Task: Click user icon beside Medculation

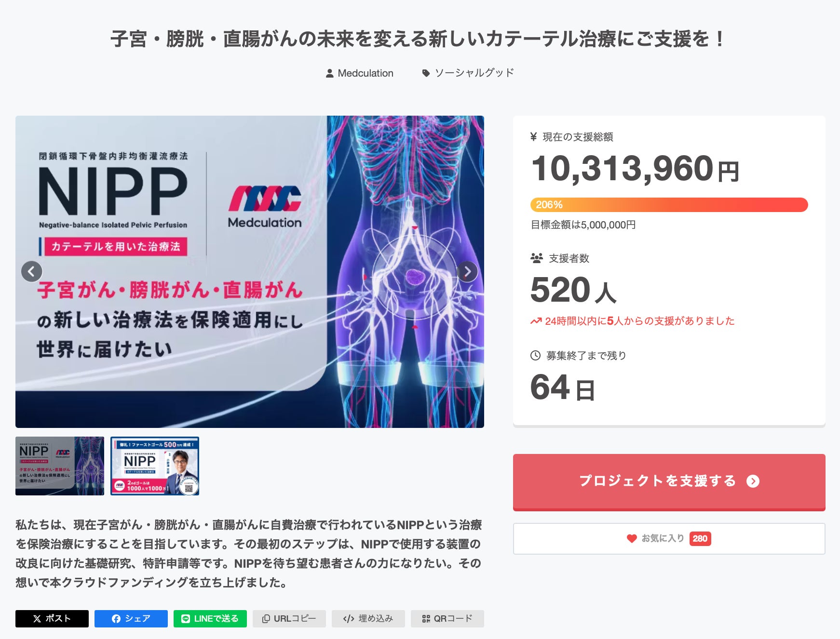Action: (x=330, y=73)
